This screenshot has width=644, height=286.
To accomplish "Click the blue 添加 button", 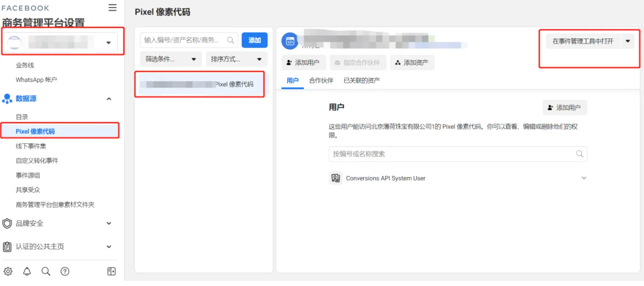I will (254, 40).
